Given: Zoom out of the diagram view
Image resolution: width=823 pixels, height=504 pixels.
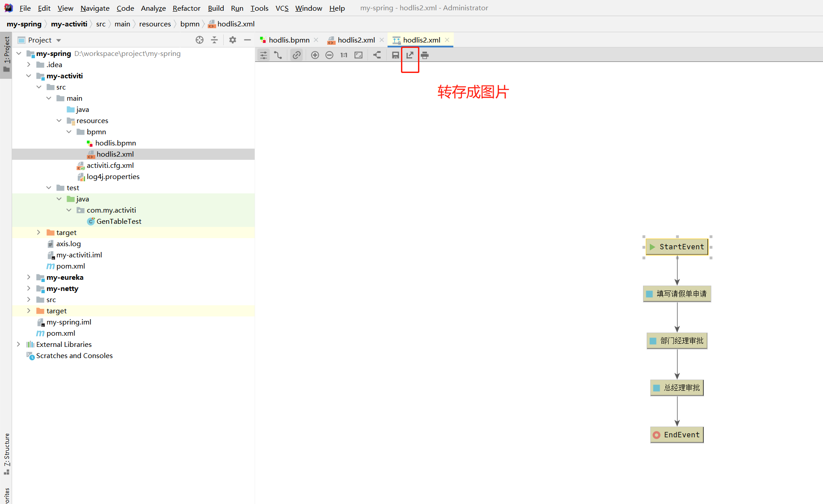Looking at the screenshot, I should (329, 55).
